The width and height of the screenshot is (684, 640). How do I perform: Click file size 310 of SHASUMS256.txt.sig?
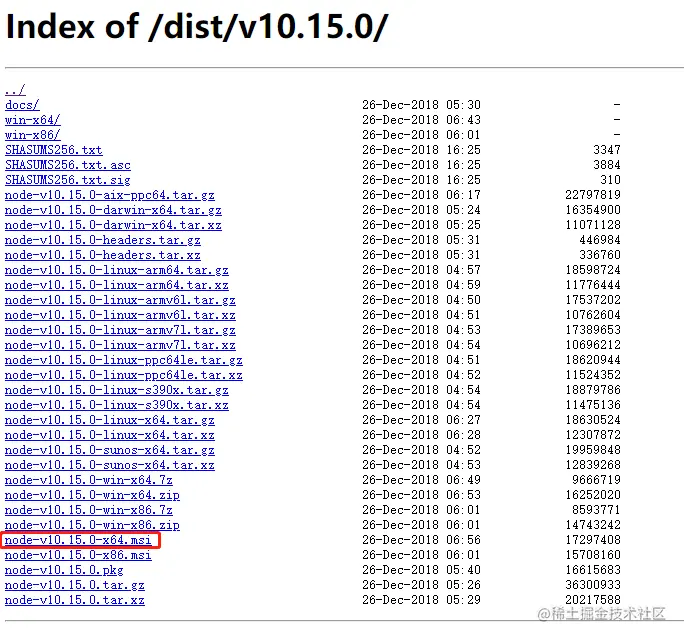[610, 180]
